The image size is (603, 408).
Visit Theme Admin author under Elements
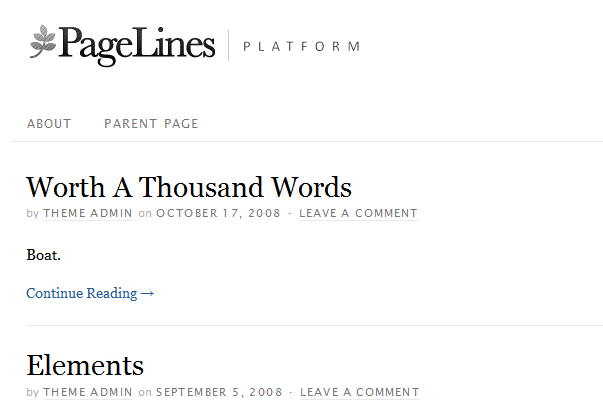pyautogui.click(x=88, y=392)
